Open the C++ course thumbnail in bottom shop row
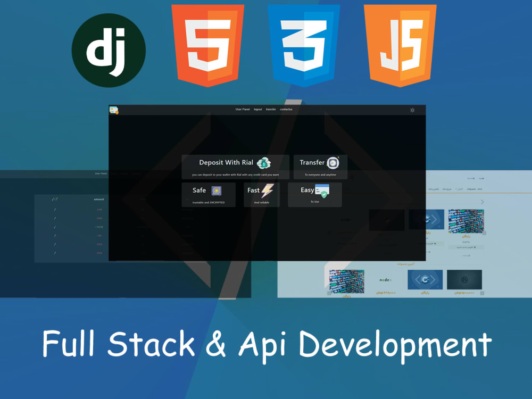 click(425, 280)
